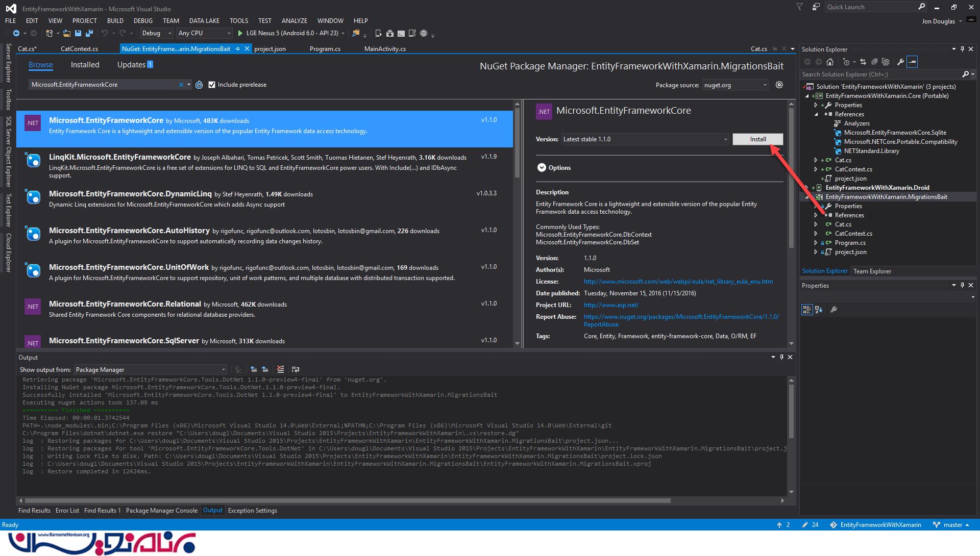Click the Save All toolbar icon

(89, 33)
